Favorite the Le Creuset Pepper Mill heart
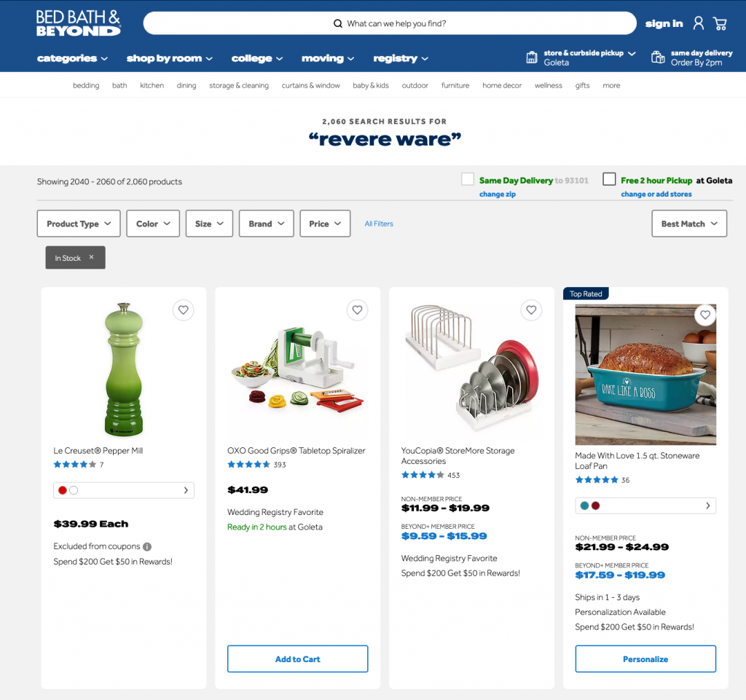Screen dimensions: 746x700 tap(183, 310)
